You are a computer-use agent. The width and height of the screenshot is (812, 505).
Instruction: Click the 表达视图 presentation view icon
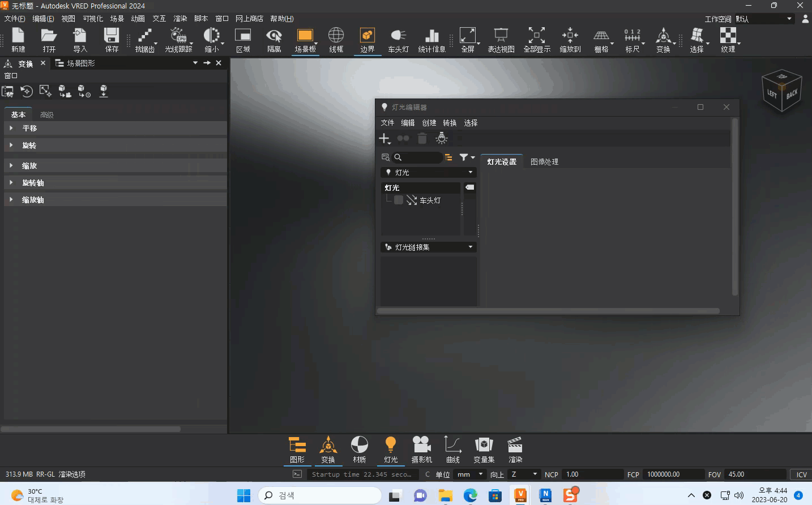click(501, 40)
